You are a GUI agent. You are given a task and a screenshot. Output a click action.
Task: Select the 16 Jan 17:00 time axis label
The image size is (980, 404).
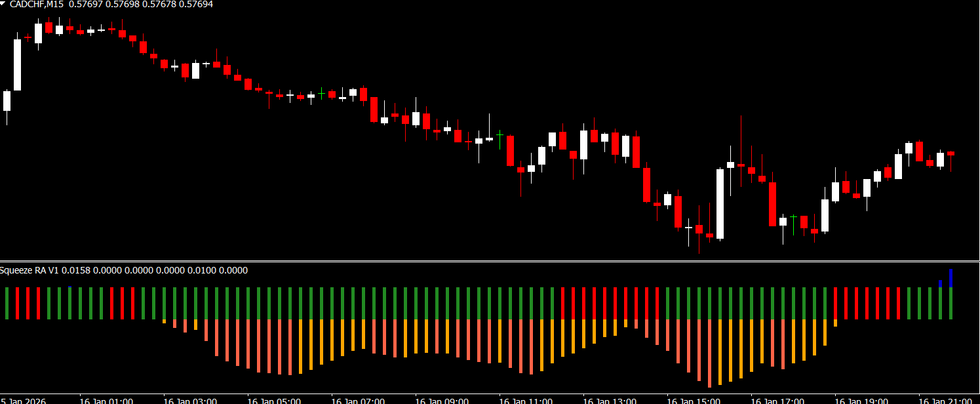point(777,400)
